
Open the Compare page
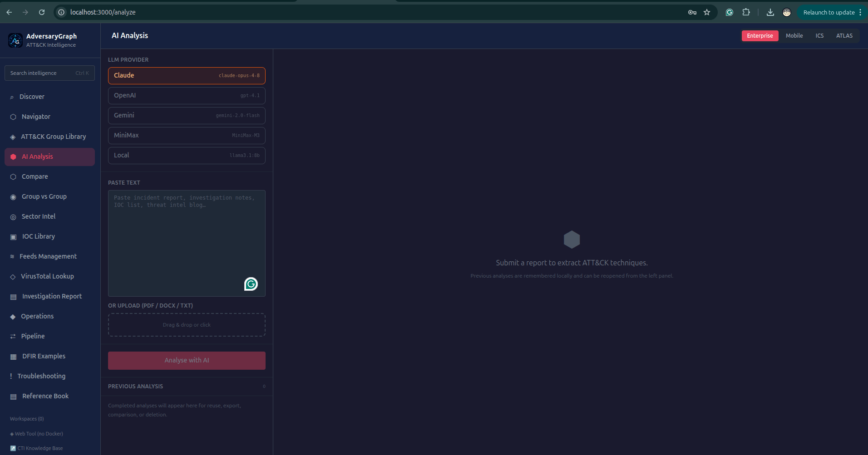[x=49, y=177]
